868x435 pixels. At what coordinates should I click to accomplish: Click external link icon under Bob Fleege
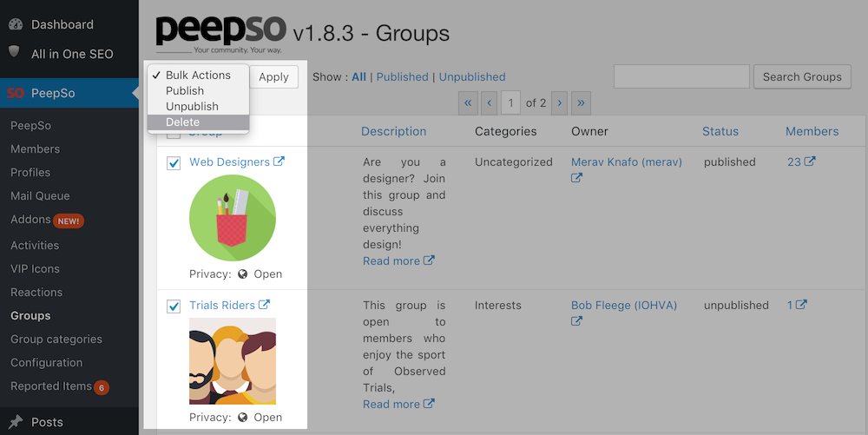[x=576, y=321]
